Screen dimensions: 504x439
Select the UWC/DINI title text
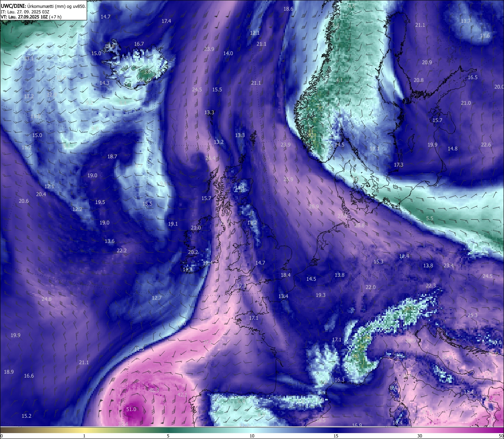tap(13, 6)
